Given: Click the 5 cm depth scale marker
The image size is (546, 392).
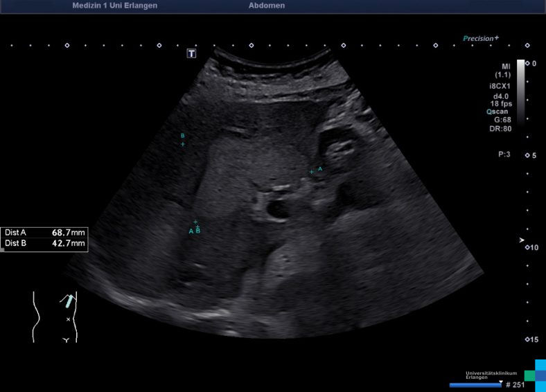Looking at the screenshot, I should pos(530,155).
